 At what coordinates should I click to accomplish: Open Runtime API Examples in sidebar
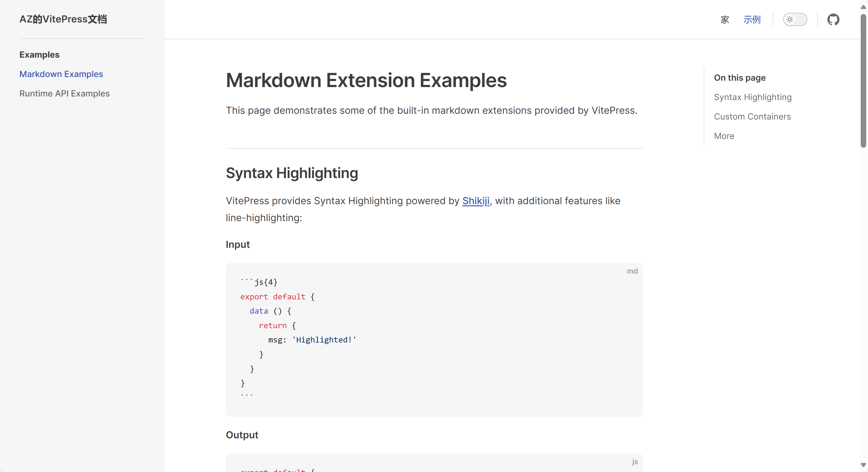coord(64,93)
